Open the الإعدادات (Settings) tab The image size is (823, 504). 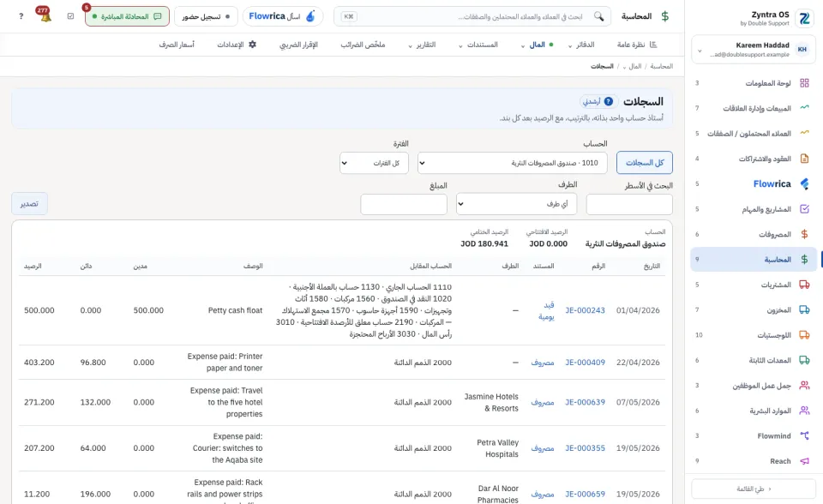pyautogui.click(x=237, y=45)
